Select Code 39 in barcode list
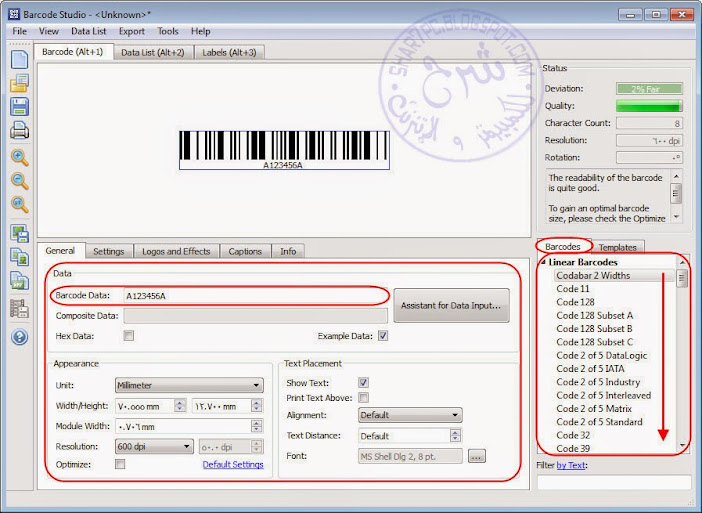 click(x=573, y=448)
